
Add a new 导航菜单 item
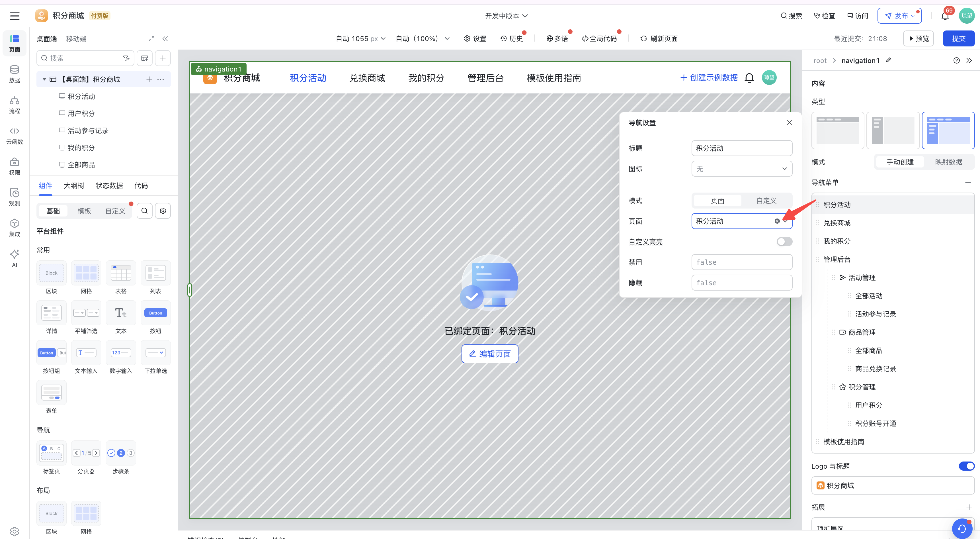tap(968, 182)
